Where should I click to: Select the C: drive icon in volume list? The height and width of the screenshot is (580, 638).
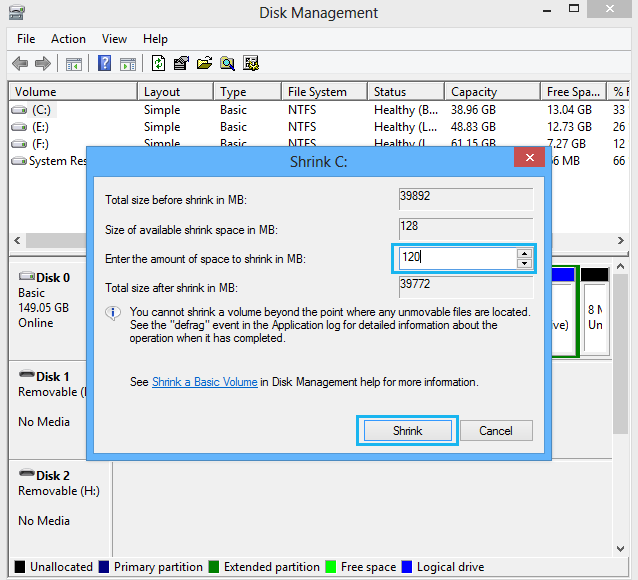point(19,110)
